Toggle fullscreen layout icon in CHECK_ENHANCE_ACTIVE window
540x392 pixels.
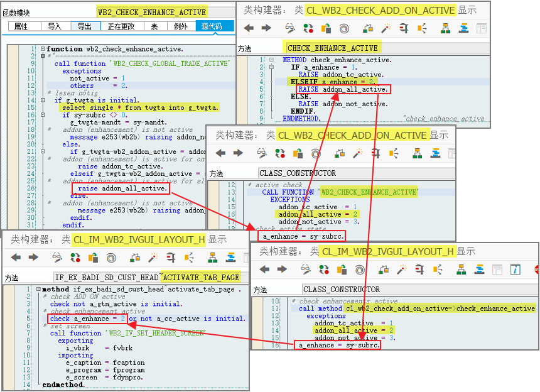(x=482, y=28)
